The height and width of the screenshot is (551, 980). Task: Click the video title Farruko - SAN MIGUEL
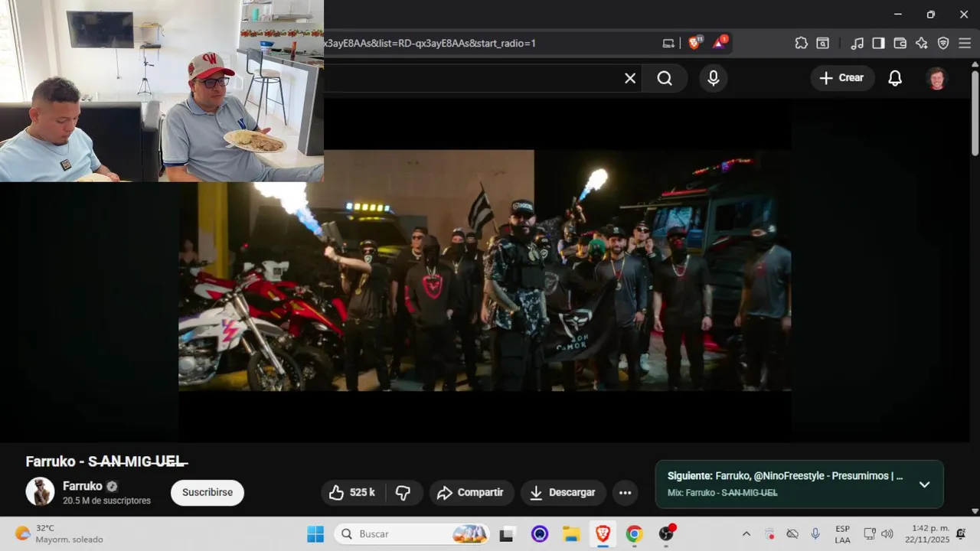[x=106, y=461]
